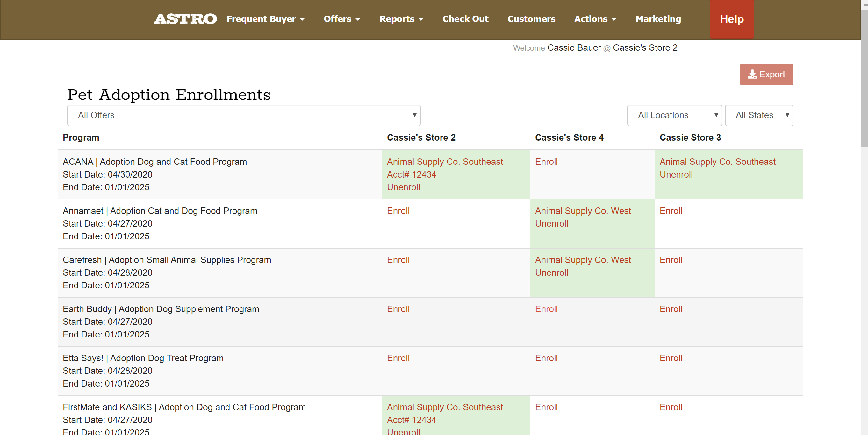Viewport: 868px width, 435px height.
Task: Open the Marketing page
Action: [658, 19]
